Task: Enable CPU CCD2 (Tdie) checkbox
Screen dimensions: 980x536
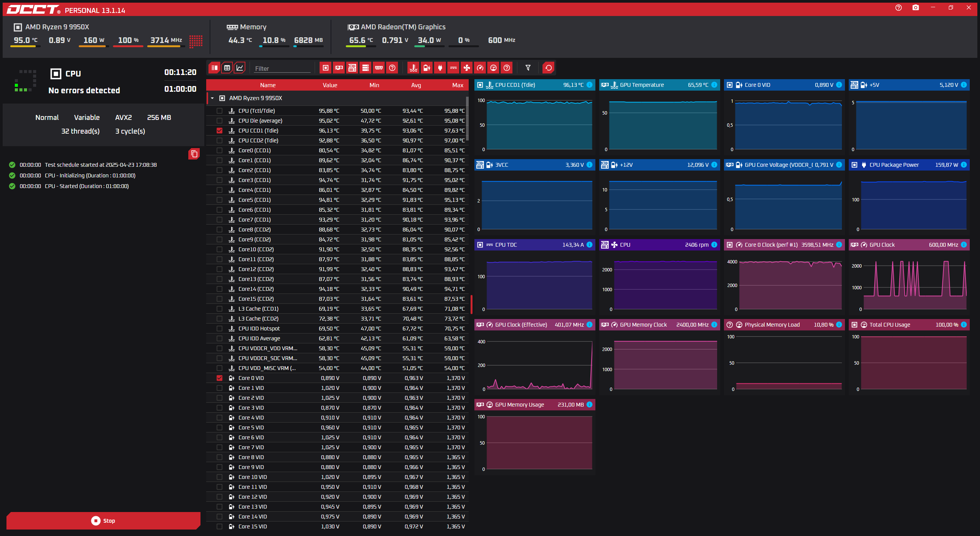Action: click(x=220, y=140)
